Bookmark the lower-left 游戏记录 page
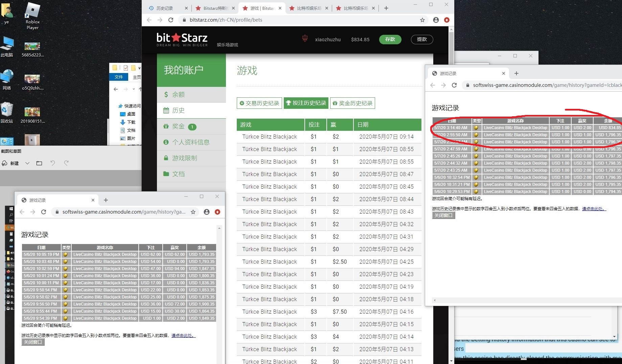 click(x=193, y=212)
